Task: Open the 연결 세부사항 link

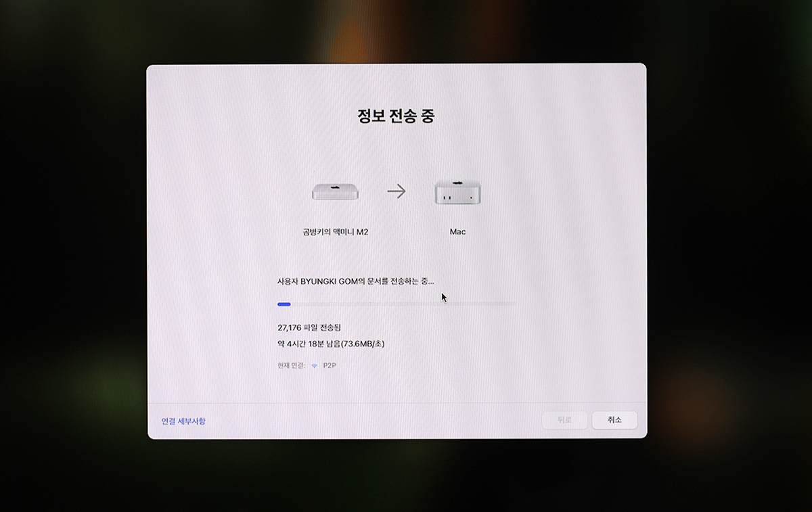Action: (183, 421)
